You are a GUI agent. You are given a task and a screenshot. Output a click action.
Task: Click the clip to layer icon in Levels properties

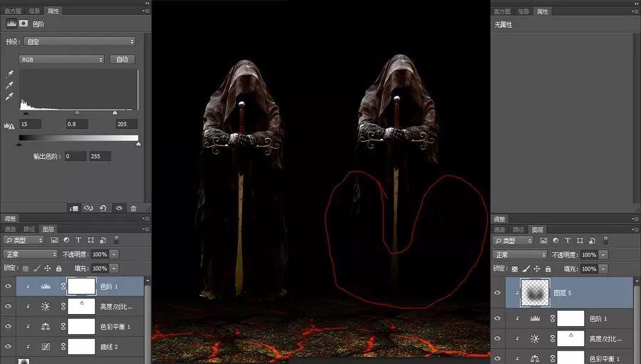coord(74,208)
